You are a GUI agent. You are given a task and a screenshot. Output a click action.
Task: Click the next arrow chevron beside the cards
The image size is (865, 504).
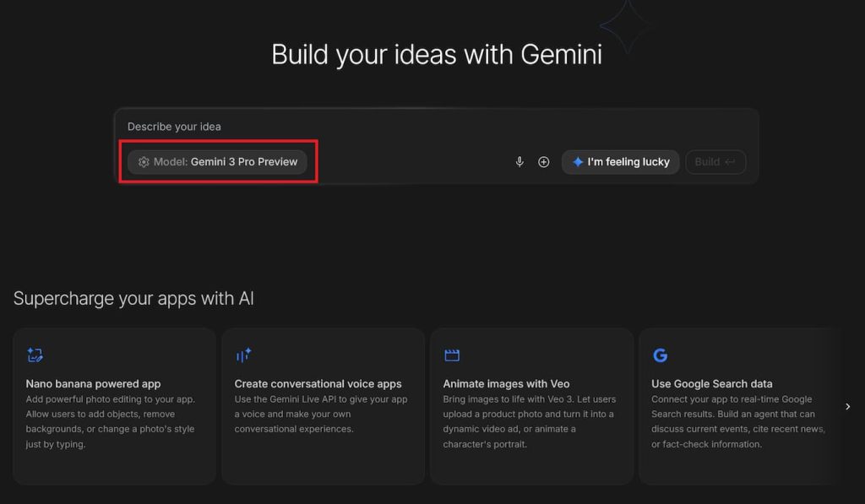[x=848, y=407]
